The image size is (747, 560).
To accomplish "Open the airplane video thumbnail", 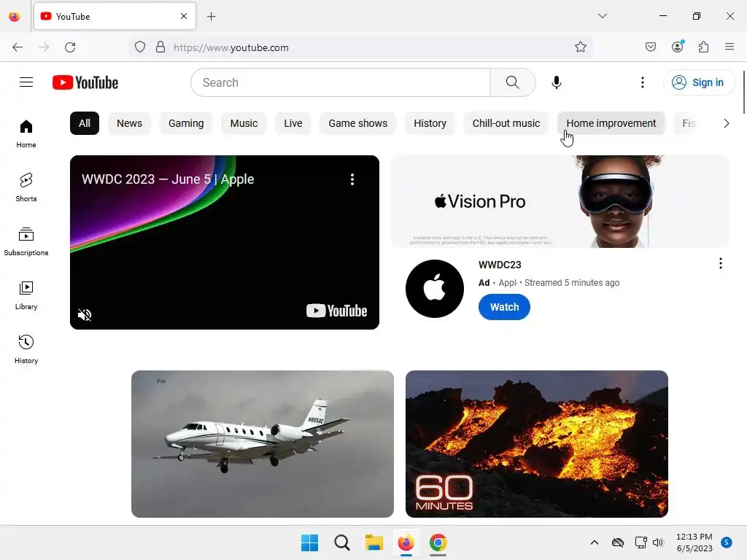I will [x=263, y=444].
